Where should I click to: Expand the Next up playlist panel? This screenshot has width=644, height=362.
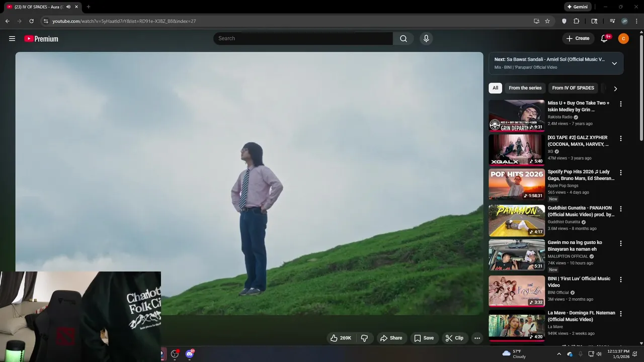(x=614, y=63)
